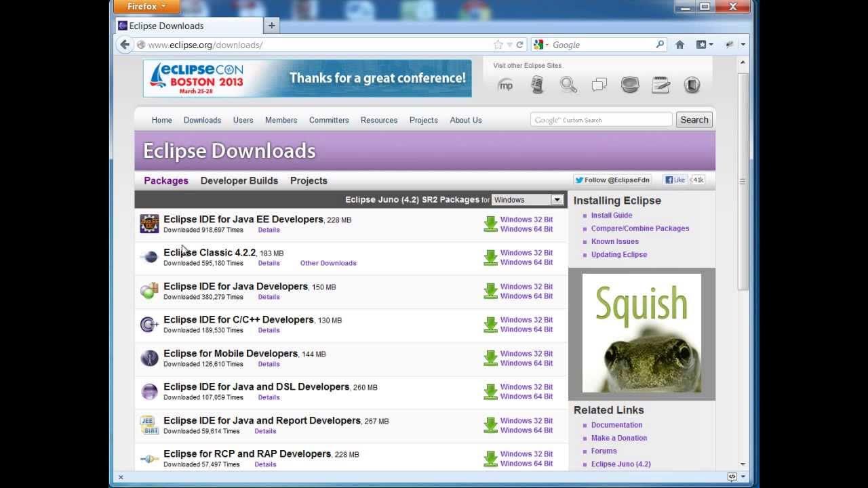Open the Home menu item

click(x=161, y=120)
